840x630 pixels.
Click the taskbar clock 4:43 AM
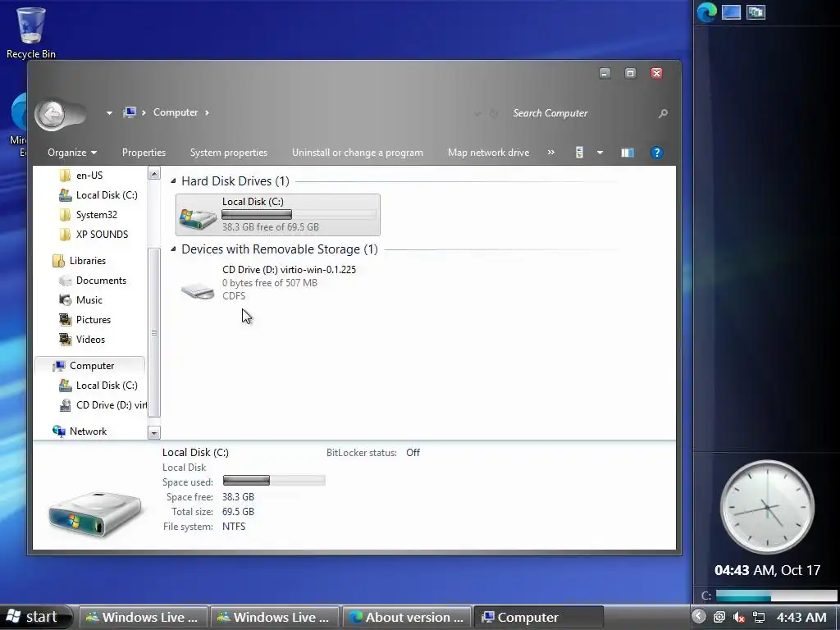(801, 617)
